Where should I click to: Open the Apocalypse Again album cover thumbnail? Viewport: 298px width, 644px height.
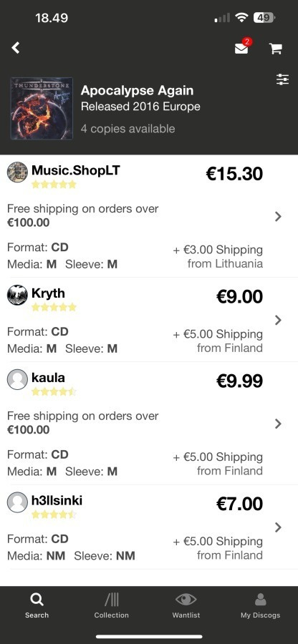tap(42, 109)
